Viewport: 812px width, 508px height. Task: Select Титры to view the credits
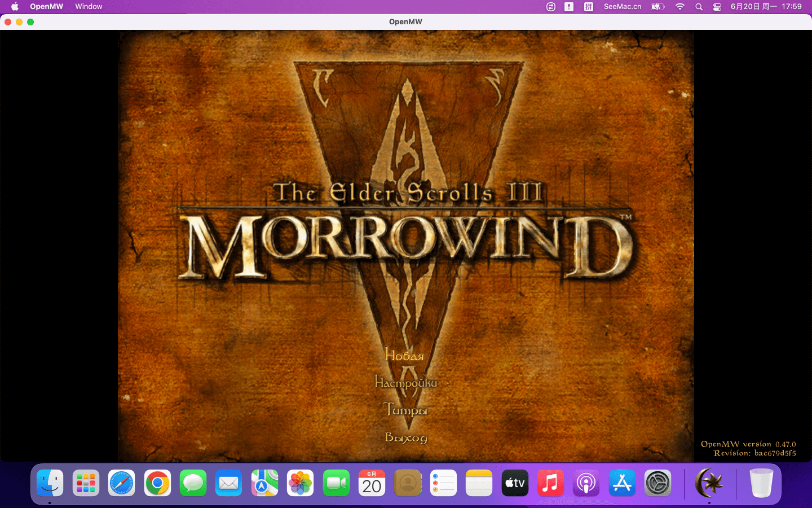click(405, 410)
